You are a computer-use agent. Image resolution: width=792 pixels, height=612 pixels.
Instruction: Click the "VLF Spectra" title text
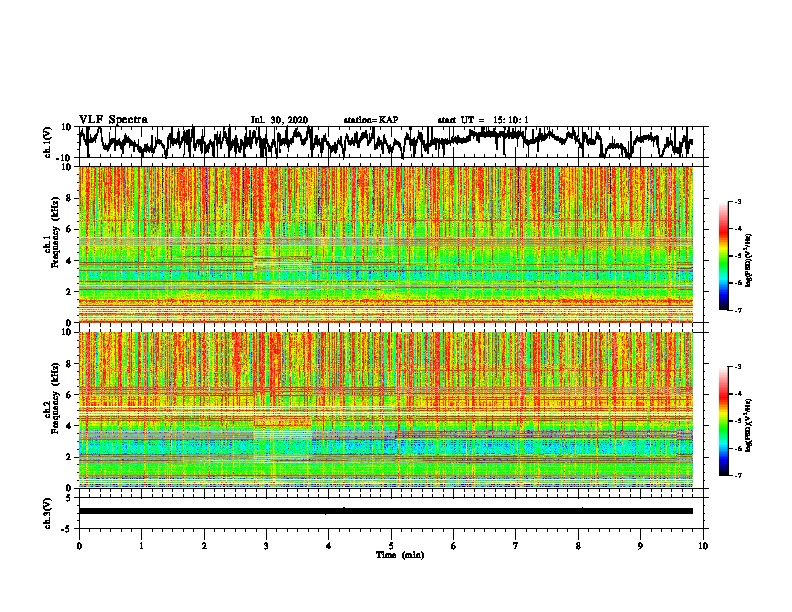click(x=113, y=120)
